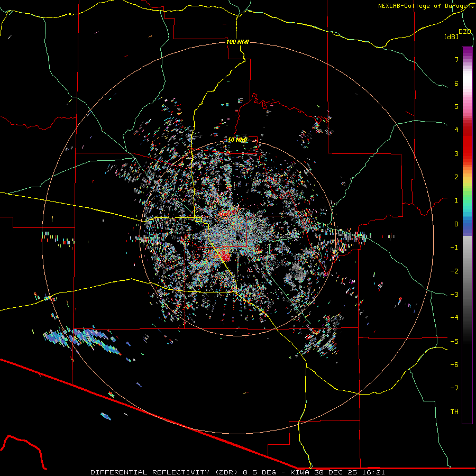Click the red high-ZDR cluster southwest of radar
The image size is (476, 476).
pyautogui.click(x=225, y=257)
